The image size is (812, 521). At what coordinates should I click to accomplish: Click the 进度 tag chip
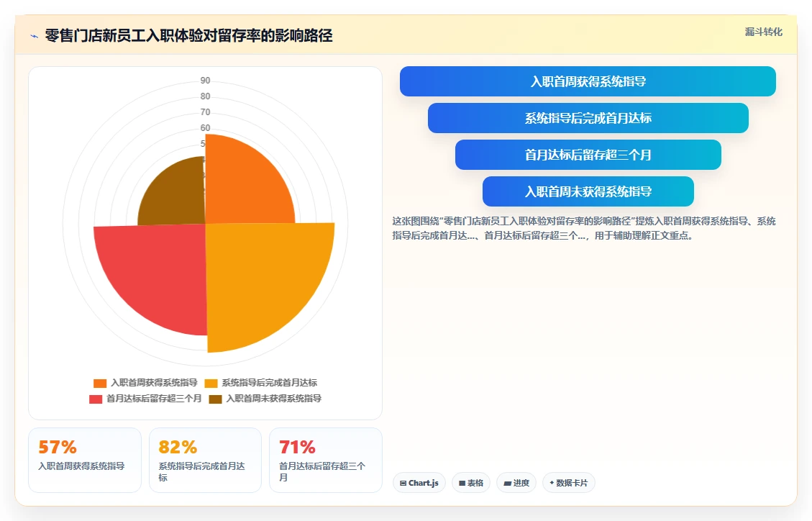516,483
